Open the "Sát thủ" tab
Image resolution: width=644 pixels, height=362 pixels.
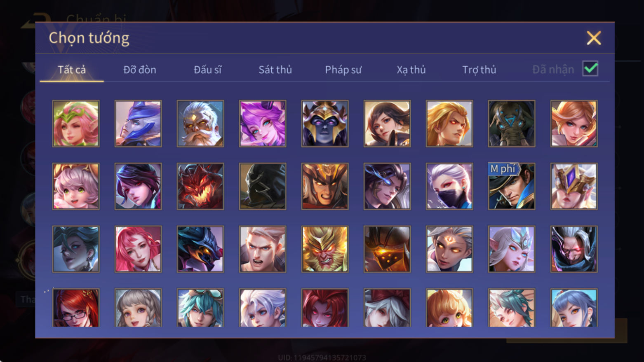coord(275,70)
